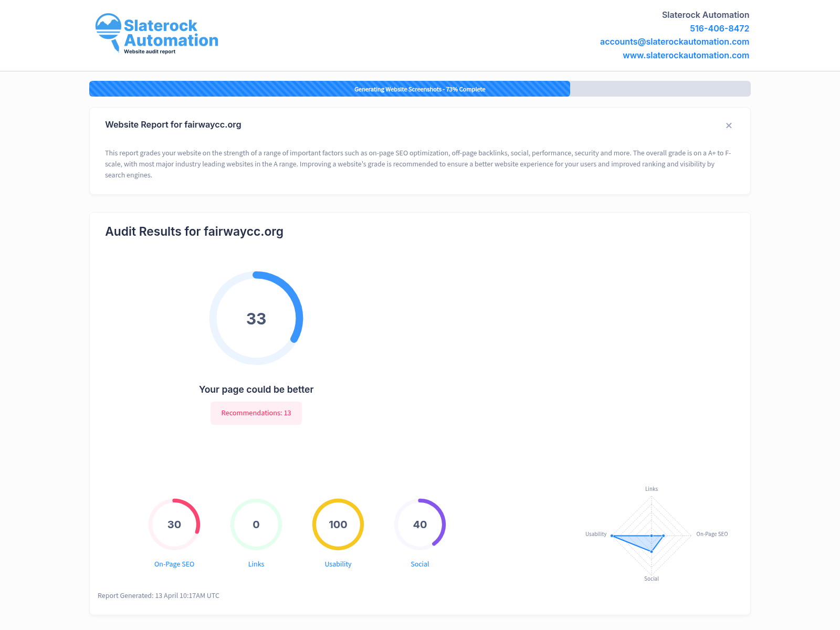Click the Social label on radar chart
Viewport: 840px width, 630px height.
[x=652, y=579]
